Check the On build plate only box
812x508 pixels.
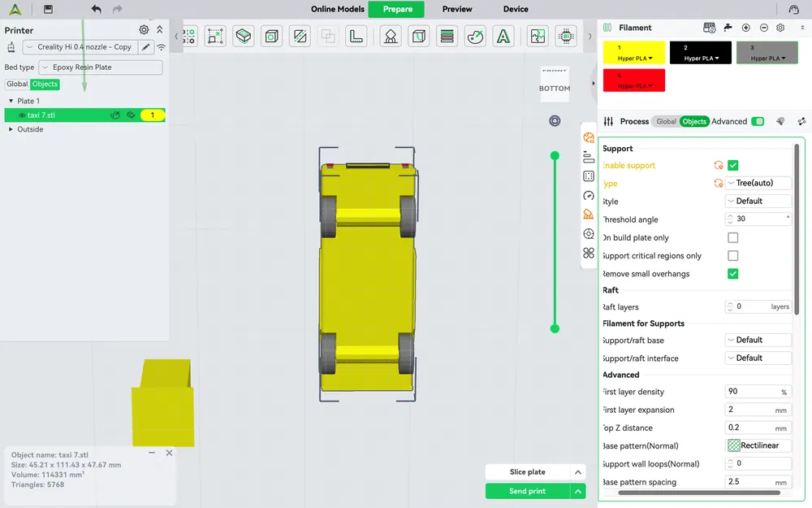click(x=732, y=238)
